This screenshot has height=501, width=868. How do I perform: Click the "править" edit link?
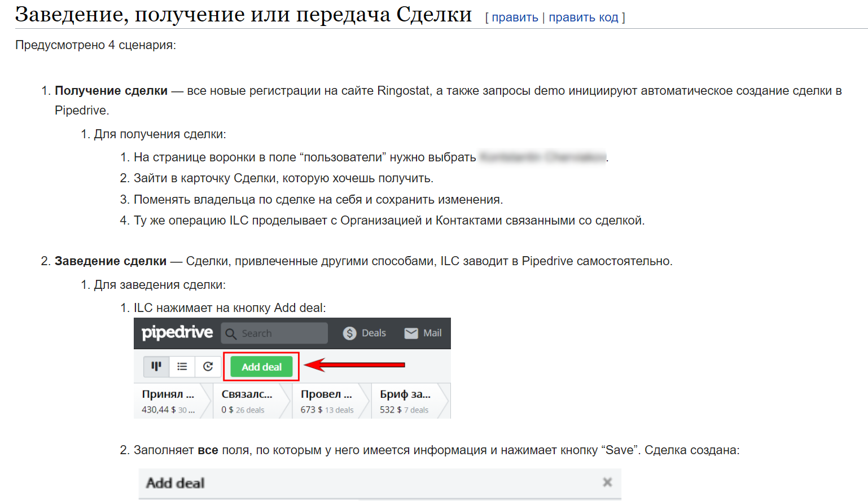coord(515,17)
